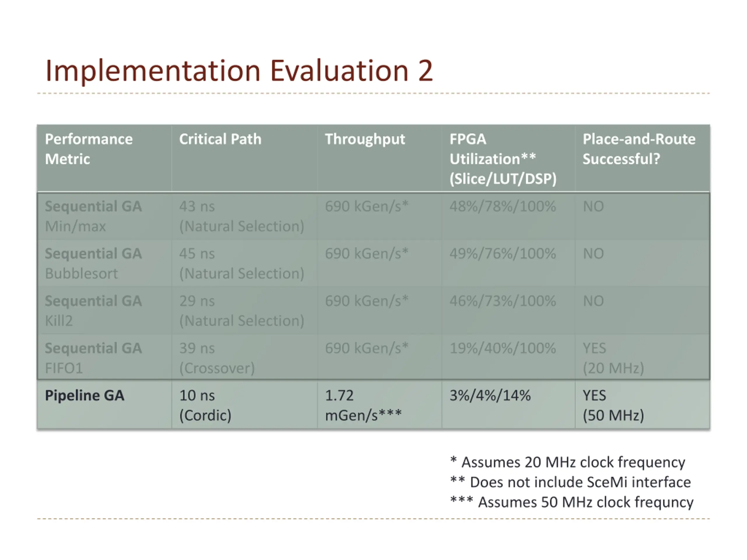Select the SceMi interface footnote text
Screen dimensions: 747x560
571,482
